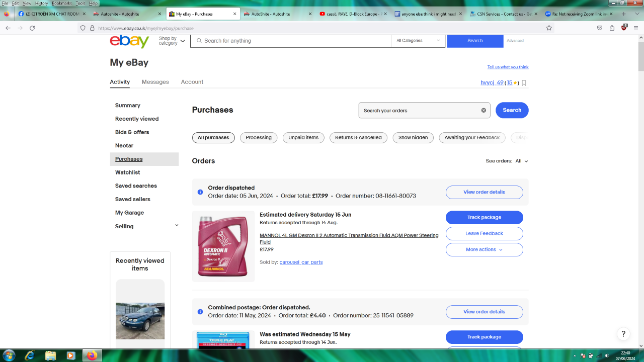Open the Messages tab in My eBay

(155, 82)
